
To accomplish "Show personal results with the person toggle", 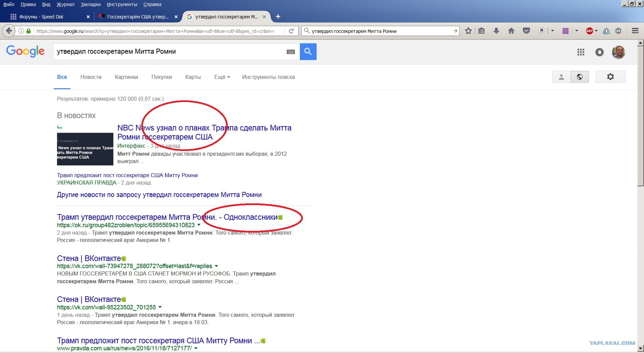I will 561,77.
